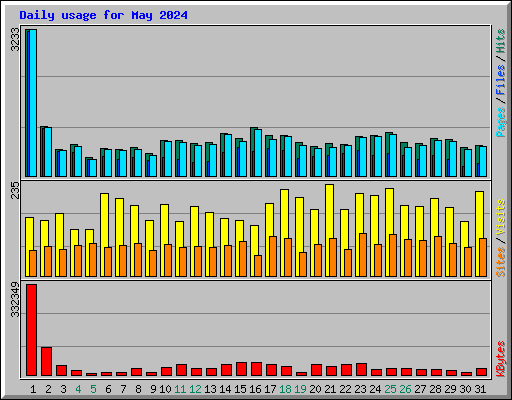Click the red KBytes bar for day 2

47,362
